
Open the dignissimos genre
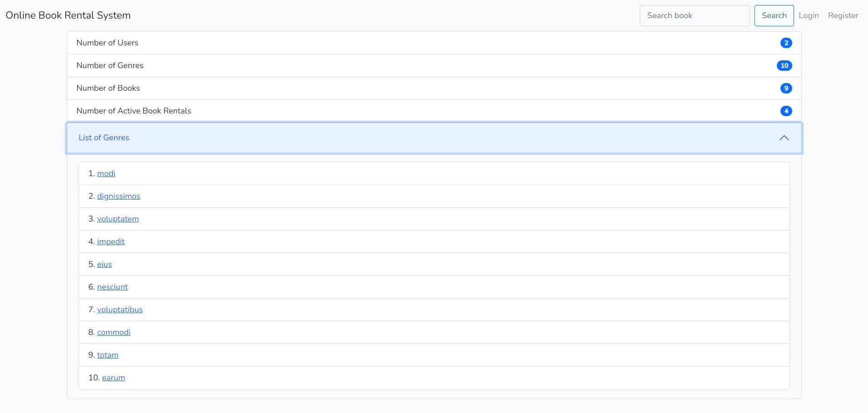pos(118,196)
